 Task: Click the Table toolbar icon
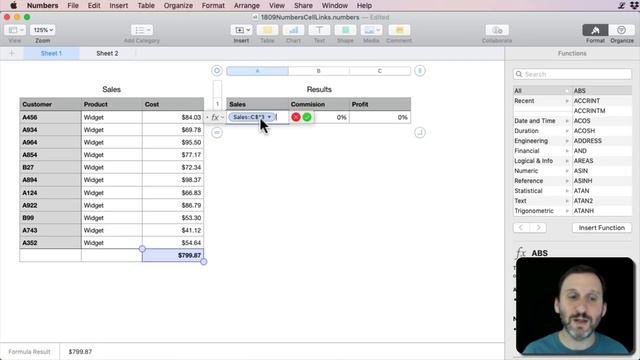(267, 30)
